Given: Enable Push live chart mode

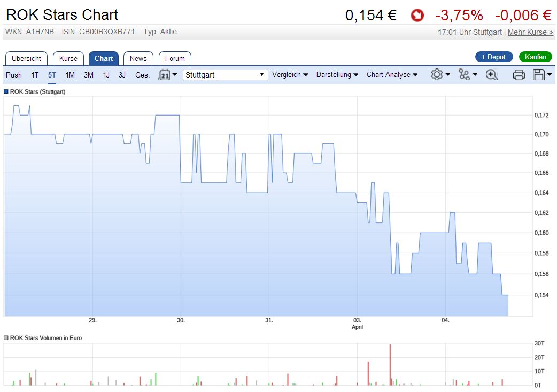Looking at the screenshot, I should pos(14,75).
